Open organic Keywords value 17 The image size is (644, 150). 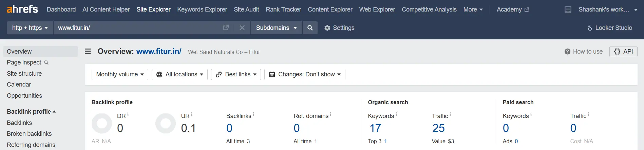375,128
